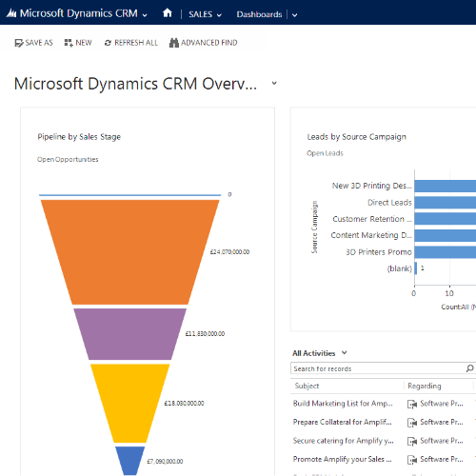Open Software Pr... link in Prepare Collateral row
The width and height of the screenshot is (476, 476).
[x=442, y=422]
